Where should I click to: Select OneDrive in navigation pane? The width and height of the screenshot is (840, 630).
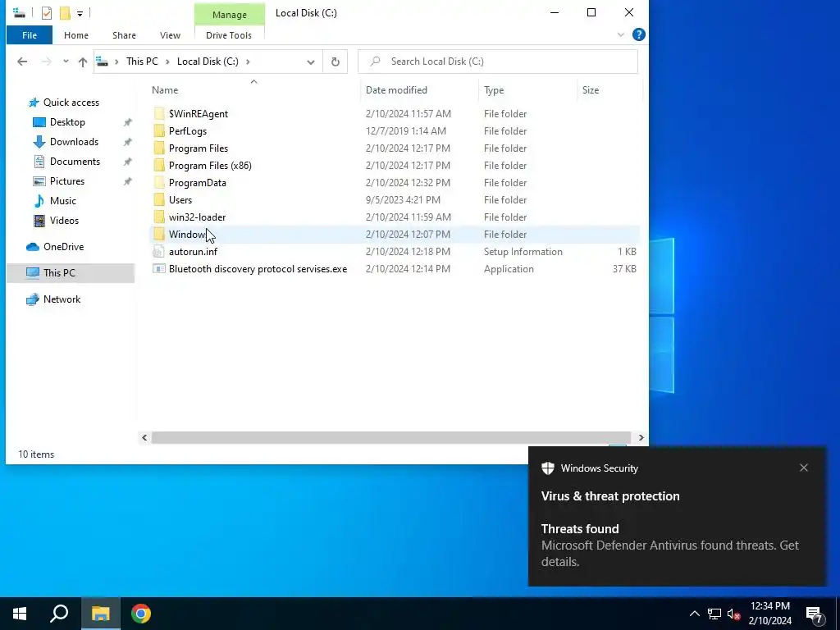tap(64, 247)
